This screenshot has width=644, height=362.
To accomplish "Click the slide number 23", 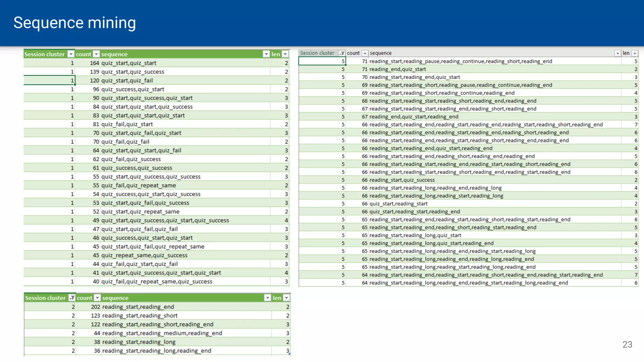I will [x=627, y=344].
